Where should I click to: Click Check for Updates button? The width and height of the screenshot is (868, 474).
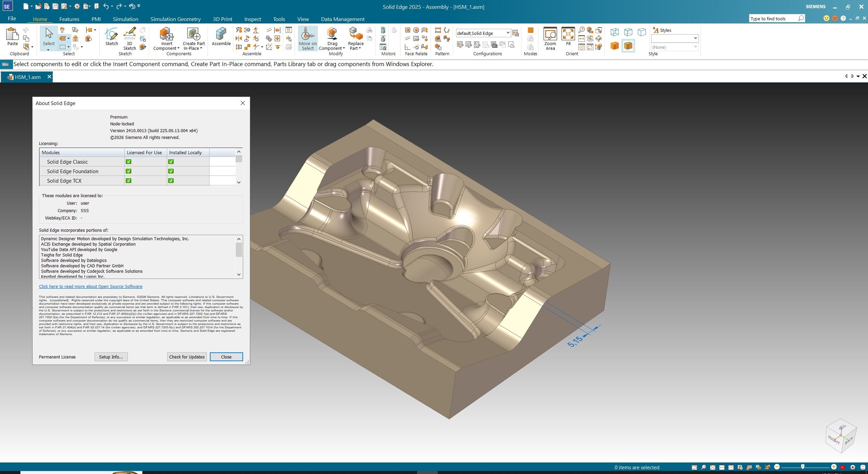[187, 357]
